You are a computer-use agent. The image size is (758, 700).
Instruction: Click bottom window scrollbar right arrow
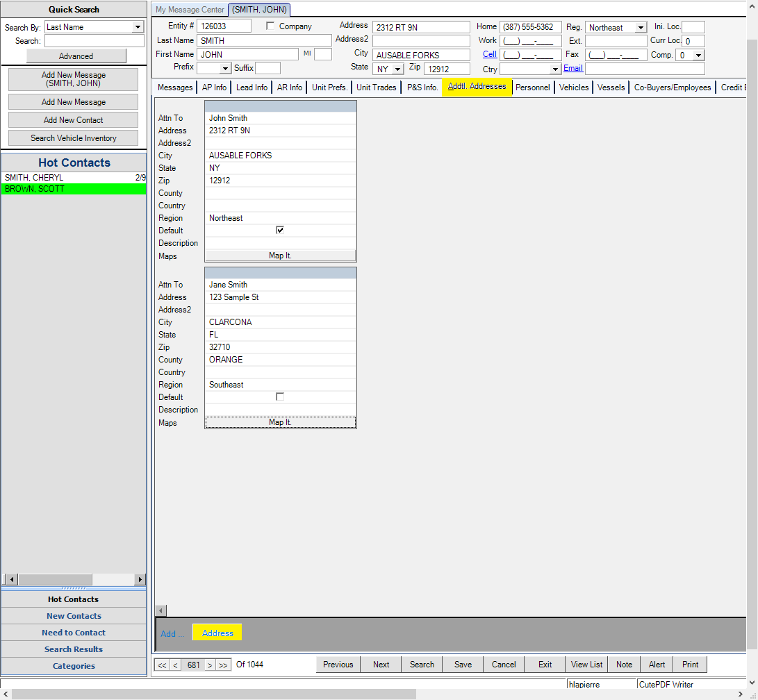[x=739, y=694]
